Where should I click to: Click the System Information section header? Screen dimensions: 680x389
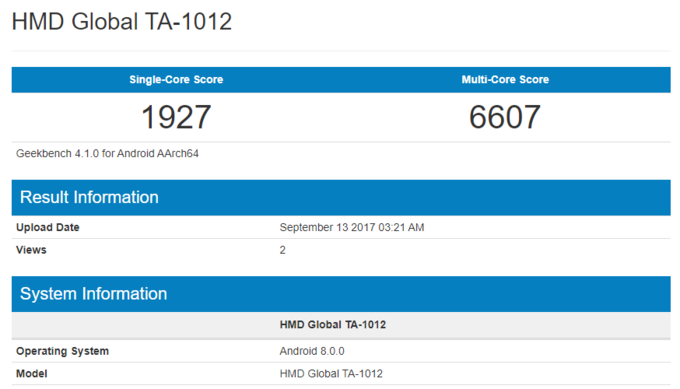[x=93, y=294]
